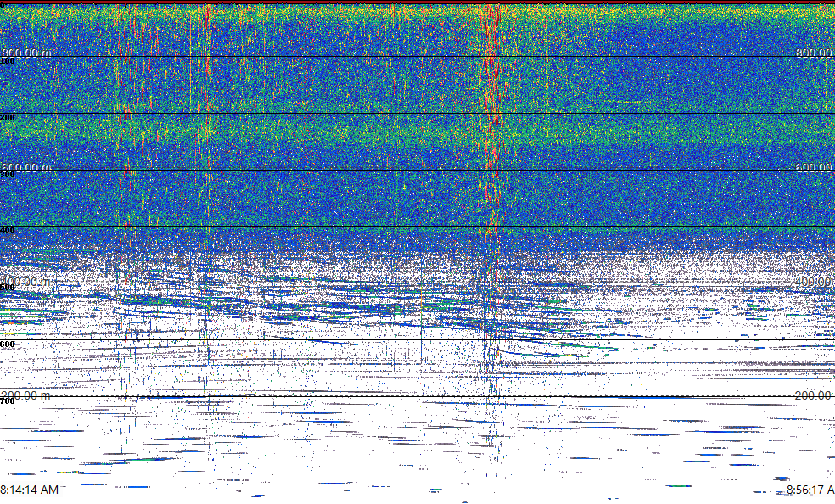The image size is (835, 504).
Task: Click the 8:14:14 AM start timestamp
Action: 30,490
